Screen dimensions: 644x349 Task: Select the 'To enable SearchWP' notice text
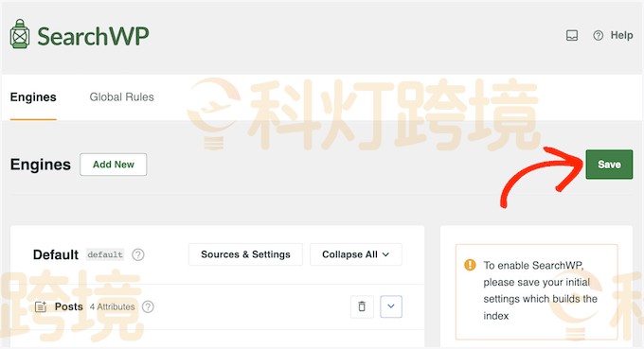point(540,290)
